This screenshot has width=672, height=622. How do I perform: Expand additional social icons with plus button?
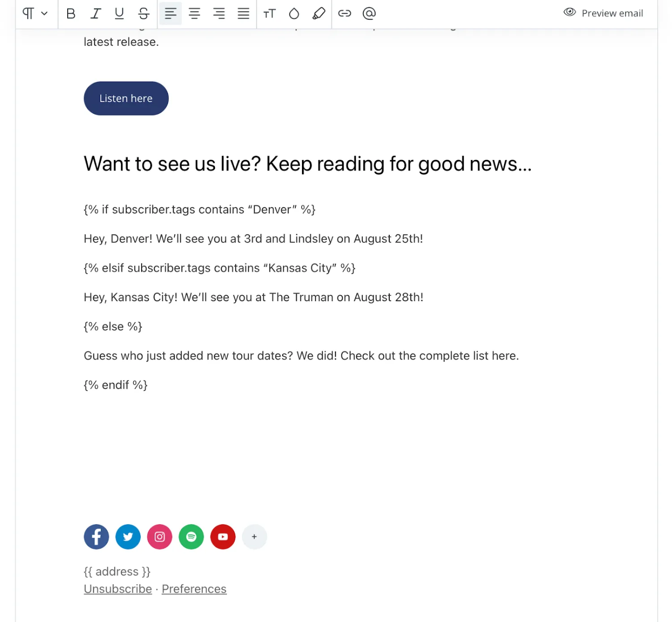coord(254,536)
